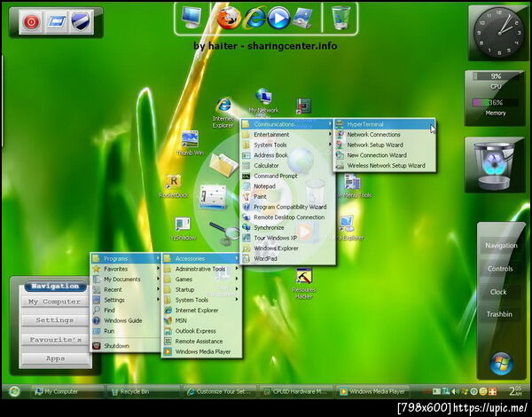Screen dimensions: 532x417
Task: Open Remote Desktop Connection entry
Action: [x=287, y=217]
